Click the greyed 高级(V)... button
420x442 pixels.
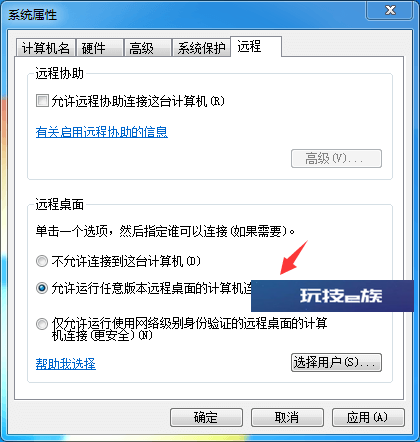point(336,158)
